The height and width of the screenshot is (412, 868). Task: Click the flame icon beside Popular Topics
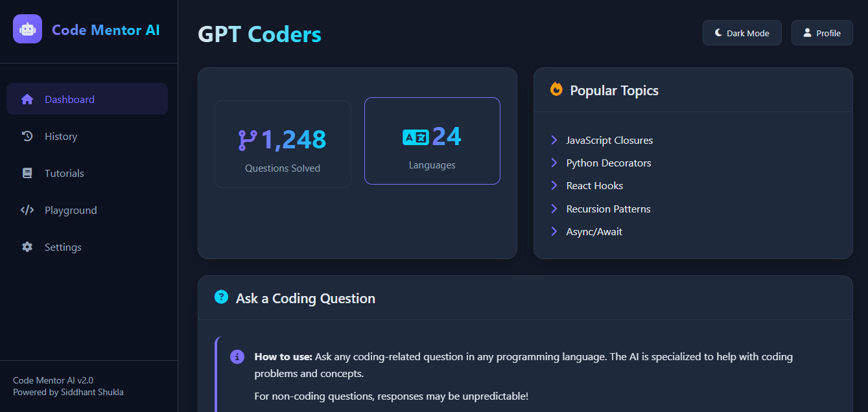(556, 89)
